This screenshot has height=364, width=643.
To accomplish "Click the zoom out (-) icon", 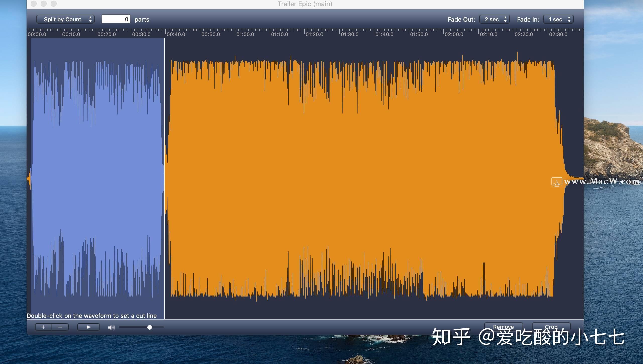I will [60, 327].
